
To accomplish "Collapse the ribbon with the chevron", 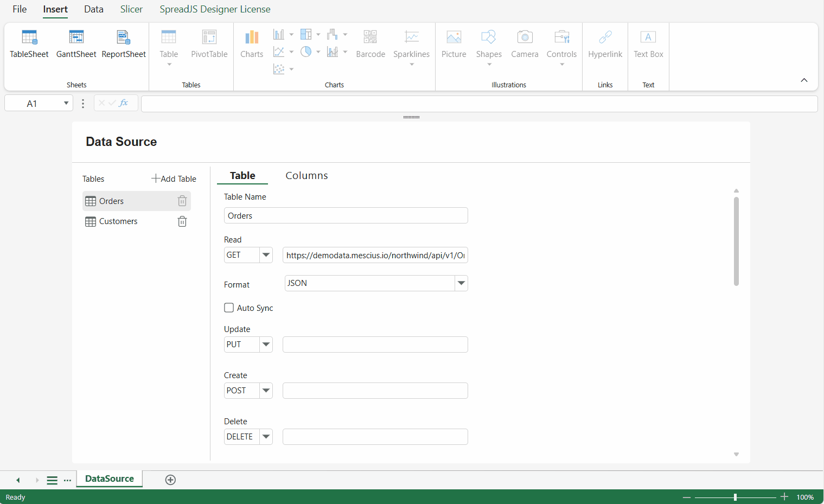I will click(804, 80).
